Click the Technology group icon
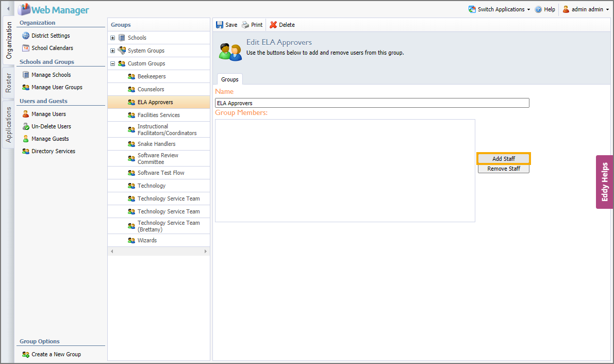Image resolution: width=614 pixels, height=364 pixels. click(x=131, y=186)
